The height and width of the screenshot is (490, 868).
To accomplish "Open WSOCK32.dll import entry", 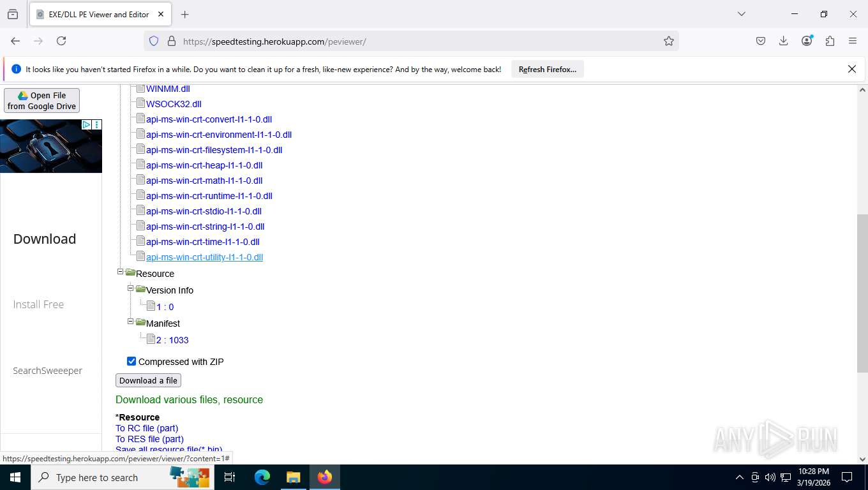I will (174, 104).
